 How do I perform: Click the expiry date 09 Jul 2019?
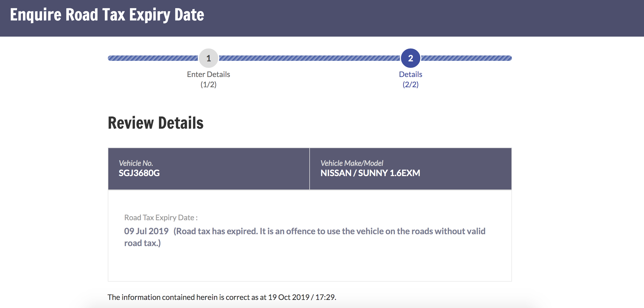click(x=146, y=231)
